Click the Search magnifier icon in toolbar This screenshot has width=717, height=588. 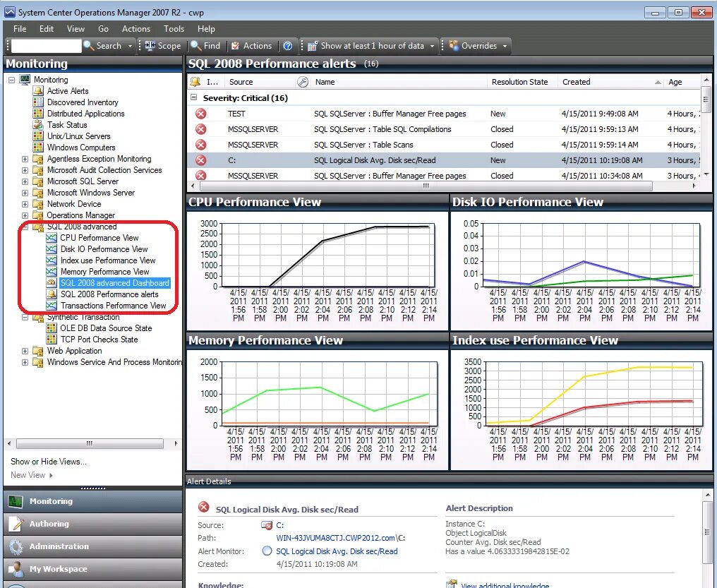pos(89,46)
